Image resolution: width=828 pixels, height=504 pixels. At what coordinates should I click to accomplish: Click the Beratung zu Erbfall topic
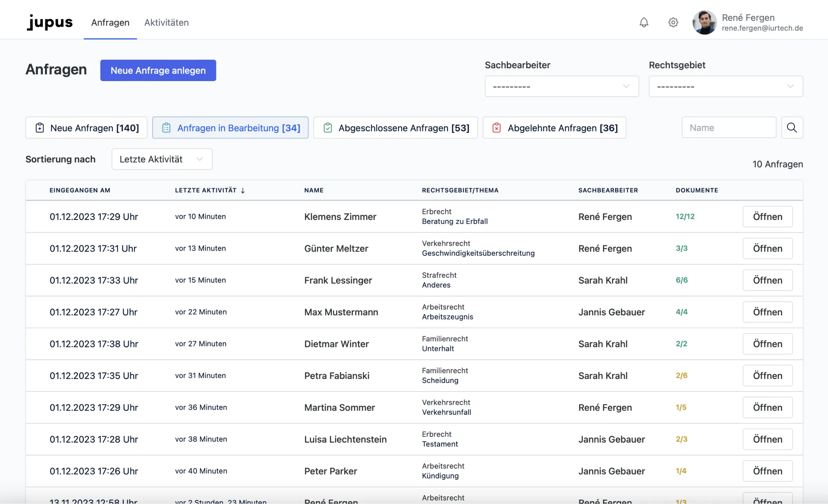click(x=455, y=221)
